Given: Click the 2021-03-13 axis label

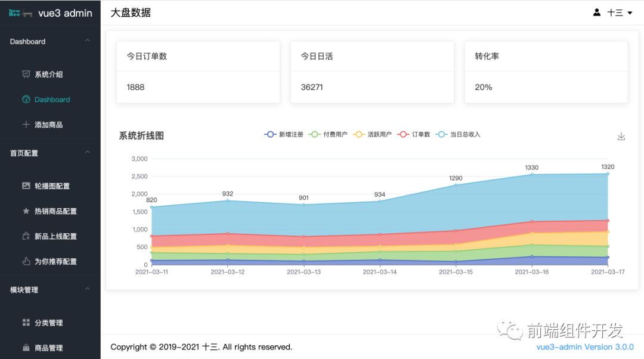Looking at the screenshot, I should tap(304, 272).
